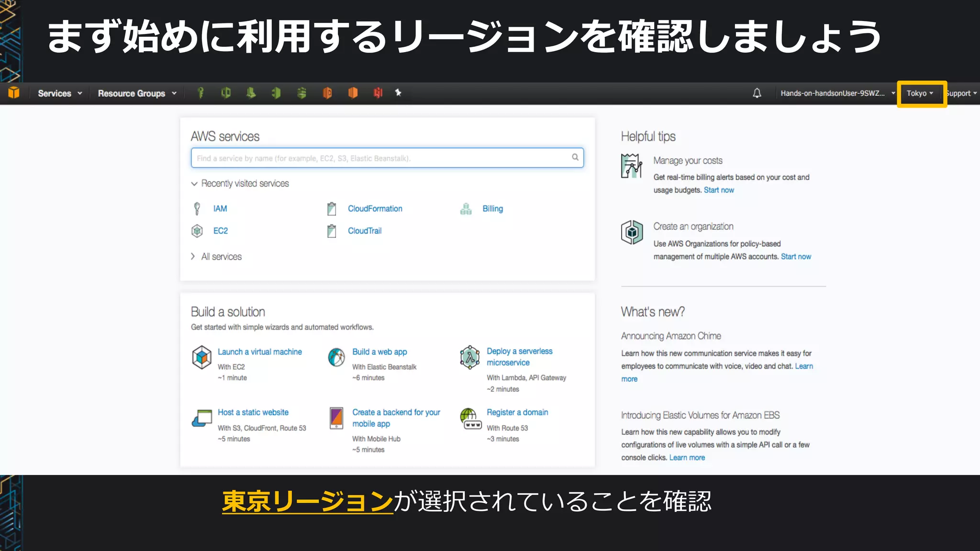This screenshot has height=551, width=980.
Task: Click the serverless microservice lambda icon
Action: (470, 357)
